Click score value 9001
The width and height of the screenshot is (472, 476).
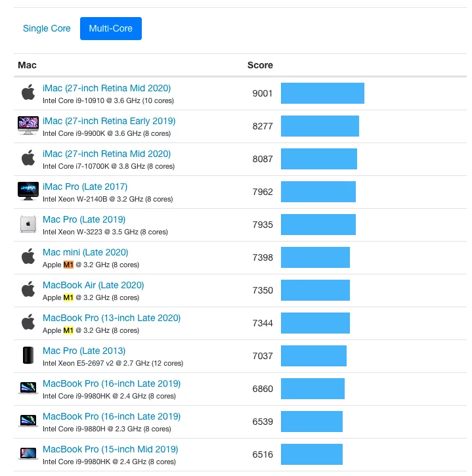[x=263, y=93]
